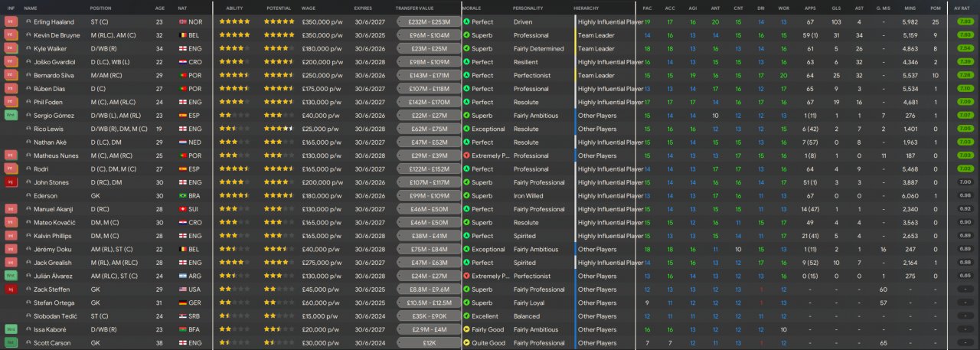This screenshot has width=980, height=350.
Task: Click Scott Carson's yellow morale icon
Action: coord(467,343)
